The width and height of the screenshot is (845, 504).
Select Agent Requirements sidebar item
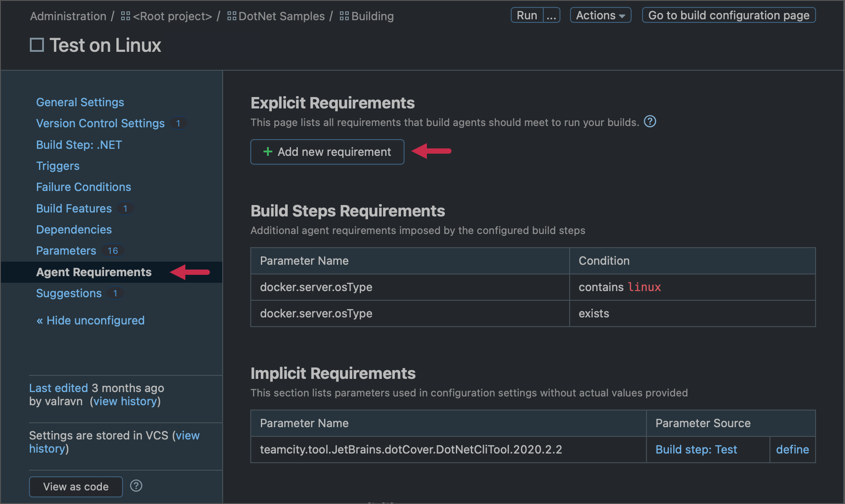click(93, 271)
